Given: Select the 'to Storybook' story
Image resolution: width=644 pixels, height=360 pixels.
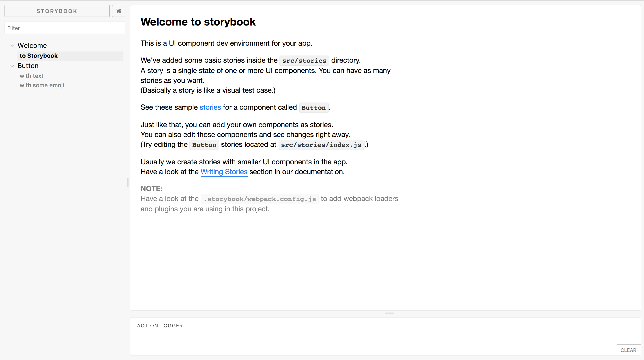Looking at the screenshot, I should (39, 56).
